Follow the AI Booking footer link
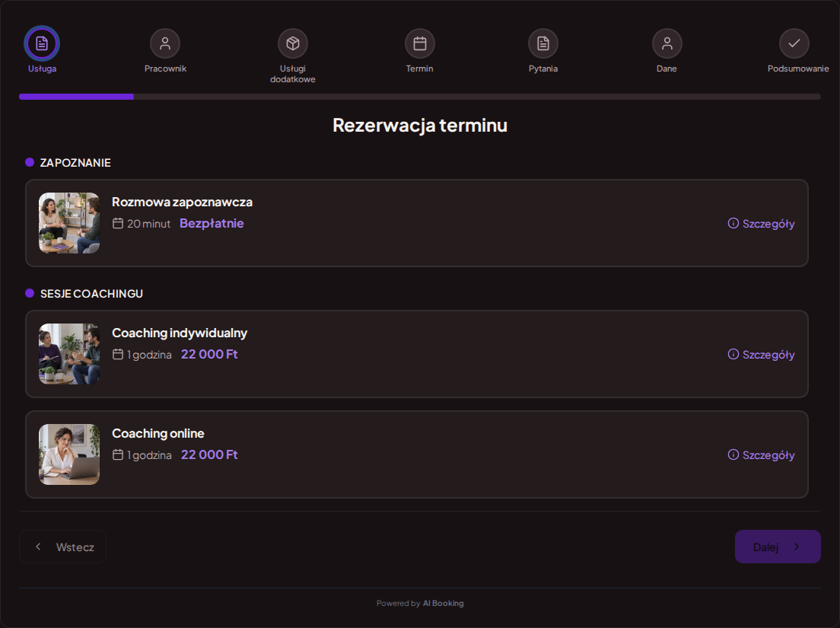840x628 pixels. click(443, 604)
